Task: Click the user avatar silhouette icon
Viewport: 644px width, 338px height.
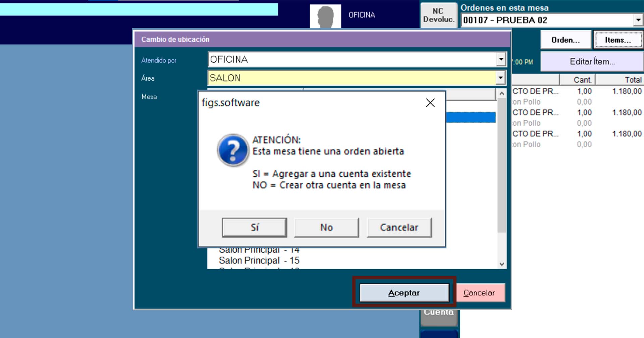Action: 325,16
